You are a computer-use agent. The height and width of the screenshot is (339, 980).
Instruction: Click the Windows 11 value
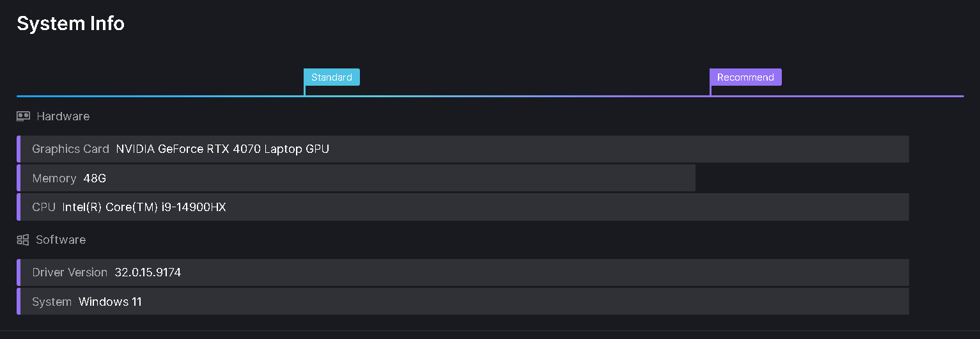click(110, 302)
